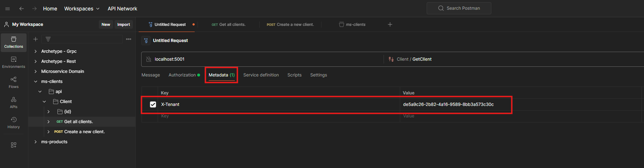Collapse the ms-clients collection

tap(36, 81)
